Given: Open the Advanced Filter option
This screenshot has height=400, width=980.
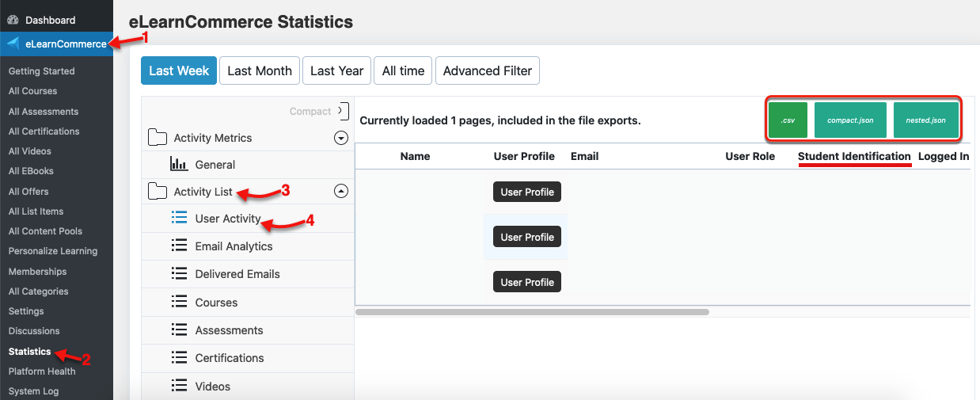Looking at the screenshot, I should pyautogui.click(x=488, y=70).
